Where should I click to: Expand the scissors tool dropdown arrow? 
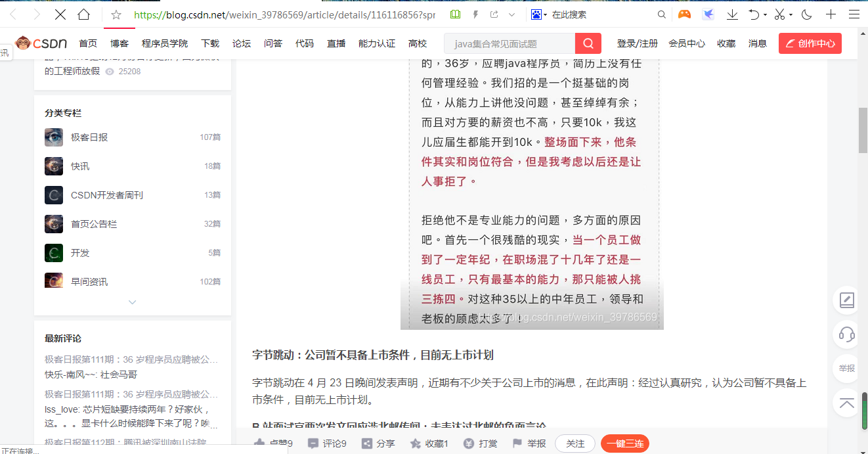tap(791, 14)
